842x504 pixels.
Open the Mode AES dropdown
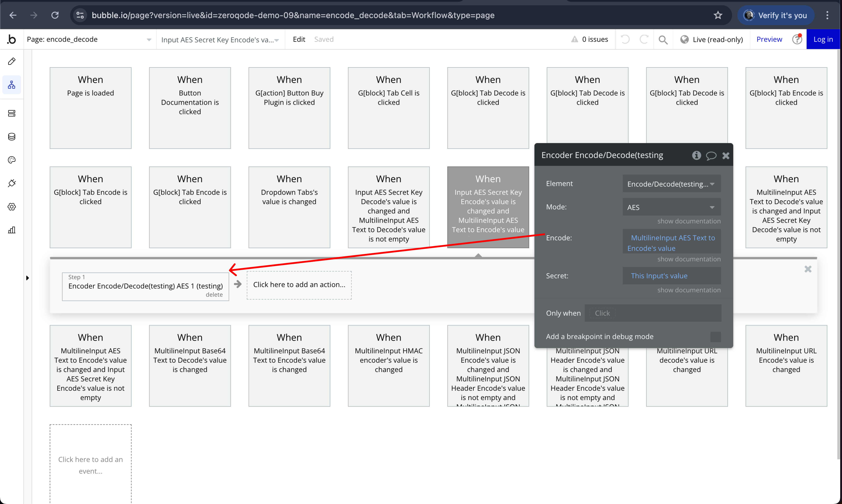click(671, 207)
